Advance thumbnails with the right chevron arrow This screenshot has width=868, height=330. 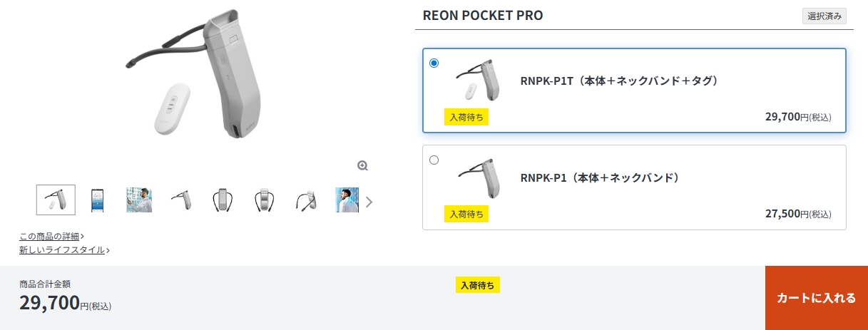pos(369,202)
